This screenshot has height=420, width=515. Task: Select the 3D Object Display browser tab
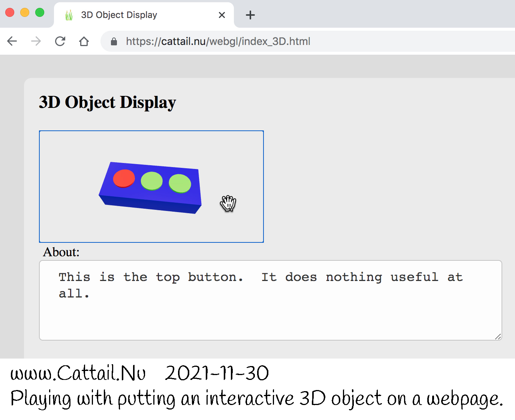[x=144, y=15]
